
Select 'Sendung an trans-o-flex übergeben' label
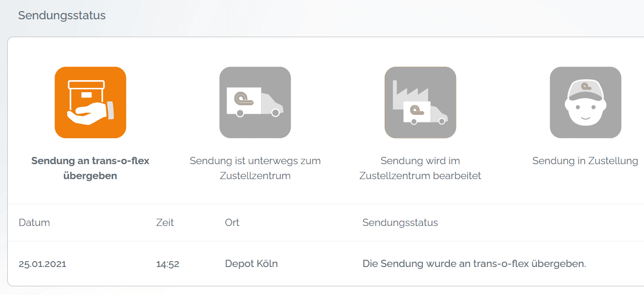[90, 168]
